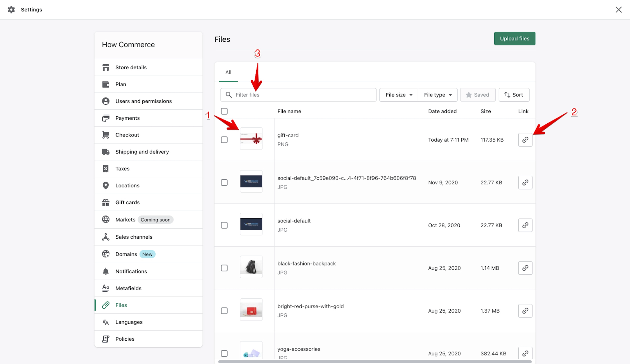
Task: Click the File name column header
Action: point(289,111)
